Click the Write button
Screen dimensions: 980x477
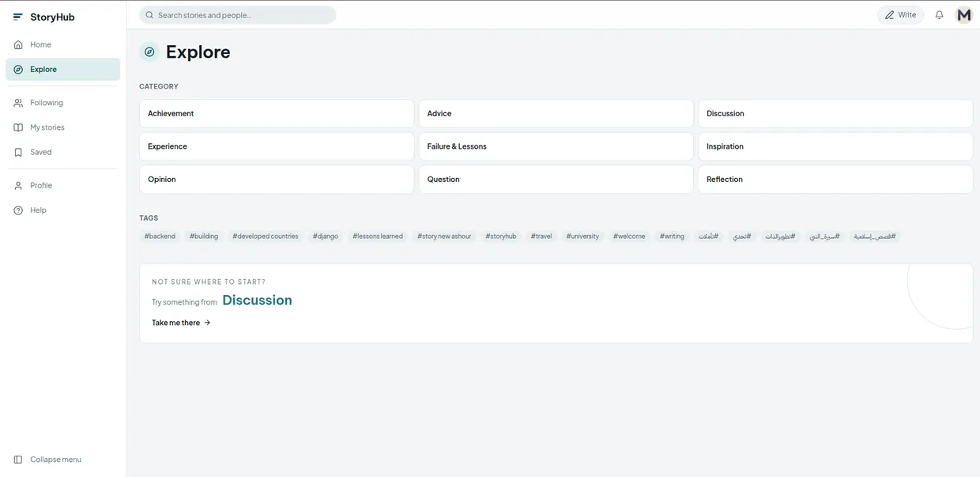coord(900,15)
